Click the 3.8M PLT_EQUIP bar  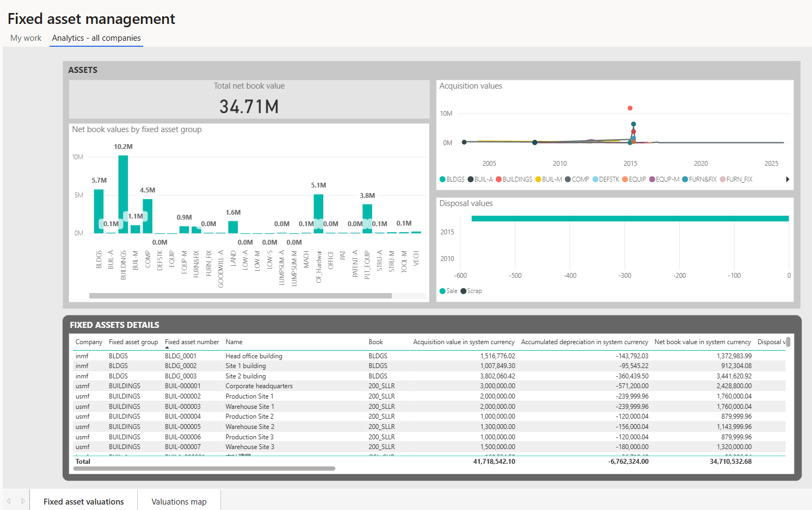367,219
